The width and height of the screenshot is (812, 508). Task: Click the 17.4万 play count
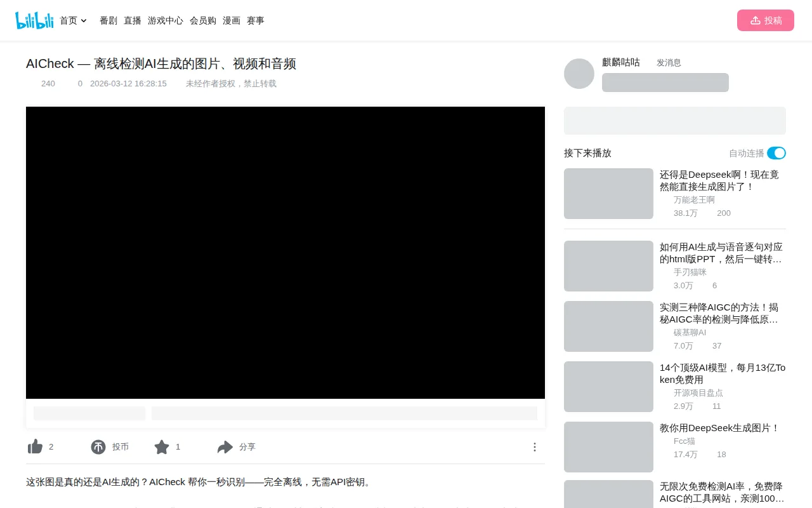point(686,454)
